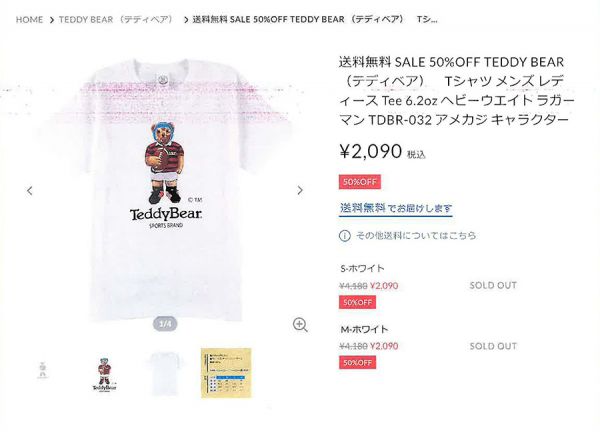The width and height of the screenshot is (600, 438).
Task: Click the chevron after TEDDY BEAR breadcrumb
Action: pos(186,20)
